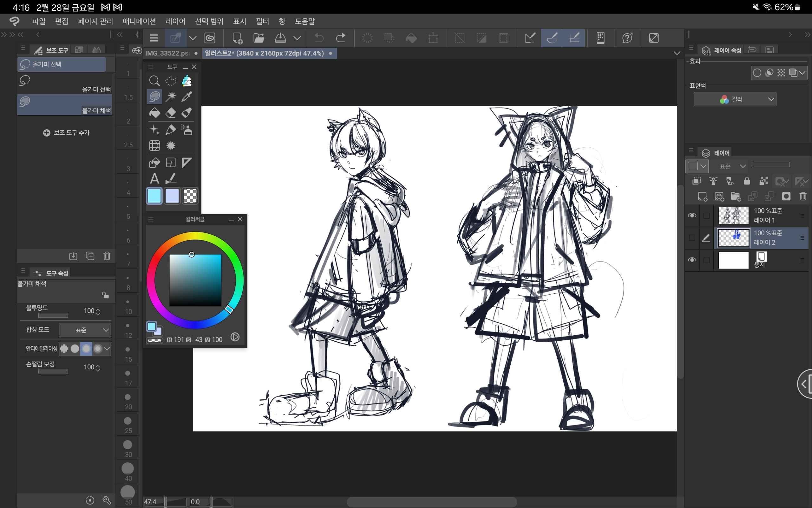Viewport: 812px width, 508px height.
Task: Check the box beside 레이어 1 eye
Action: [707, 216]
